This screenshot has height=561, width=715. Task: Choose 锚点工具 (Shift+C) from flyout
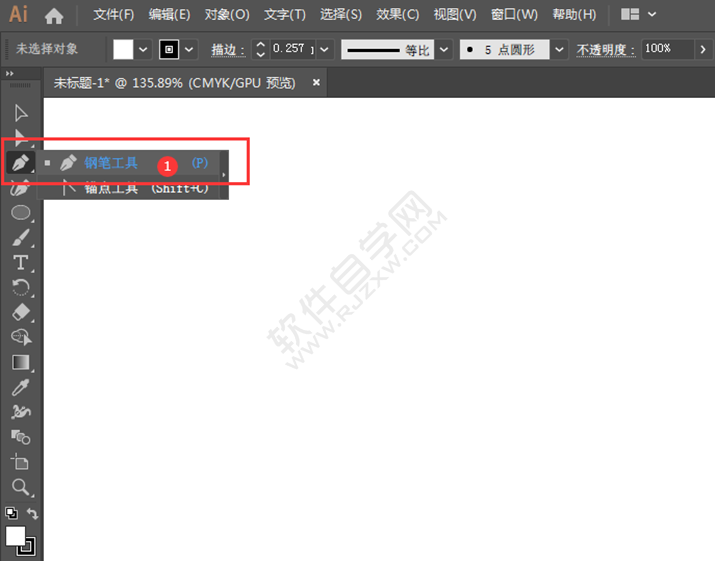pyautogui.click(x=129, y=187)
